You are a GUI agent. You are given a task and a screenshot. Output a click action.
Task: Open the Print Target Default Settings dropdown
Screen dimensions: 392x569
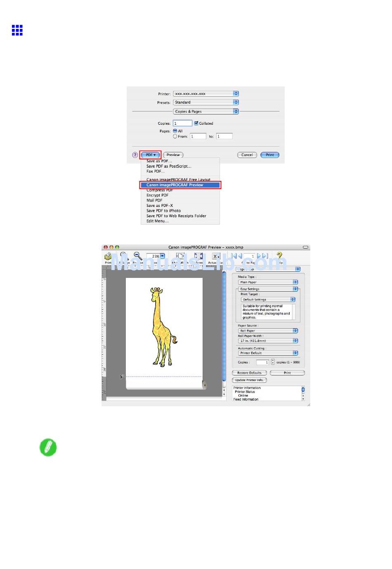click(x=268, y=300)
